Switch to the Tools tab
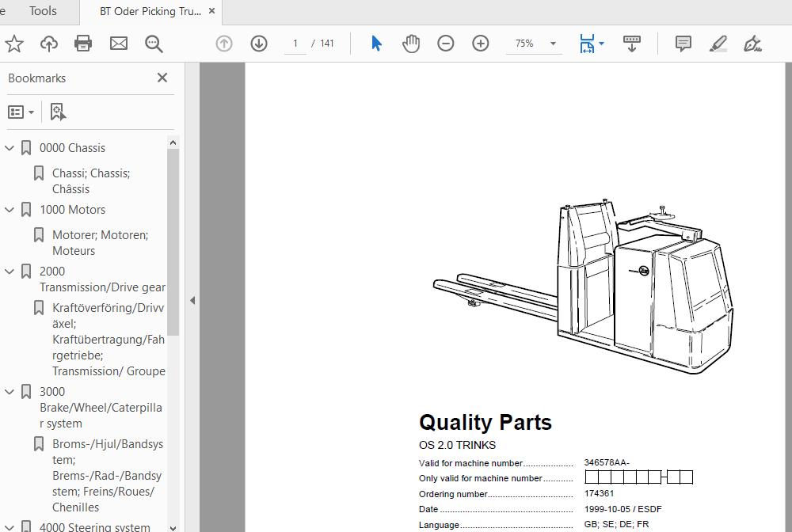The height and width of the screenshot is (532, 792). coord(43,11)
